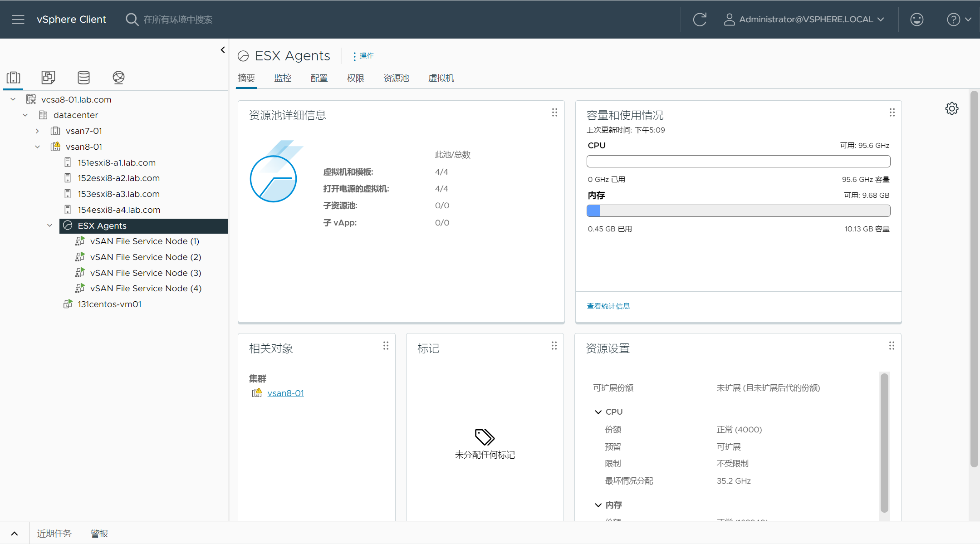Click the View Stats (查看统计信息) link
Screen dimensions: 980x544
pos(608,306)
